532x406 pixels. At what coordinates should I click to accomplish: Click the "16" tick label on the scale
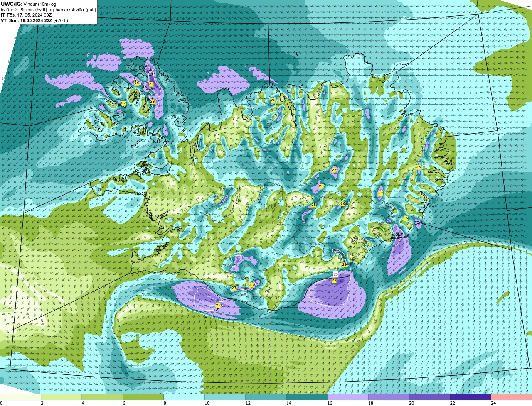coord(330,403)
